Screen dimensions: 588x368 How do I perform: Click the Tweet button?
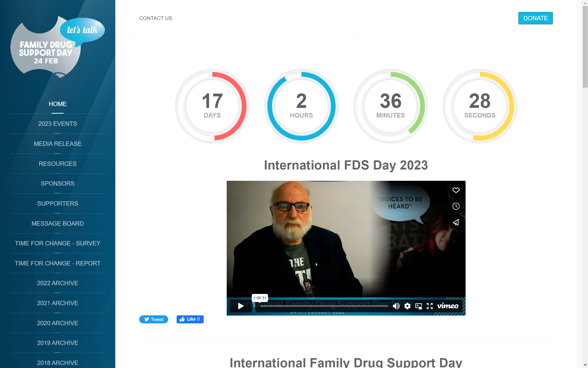tap(154, 319)
